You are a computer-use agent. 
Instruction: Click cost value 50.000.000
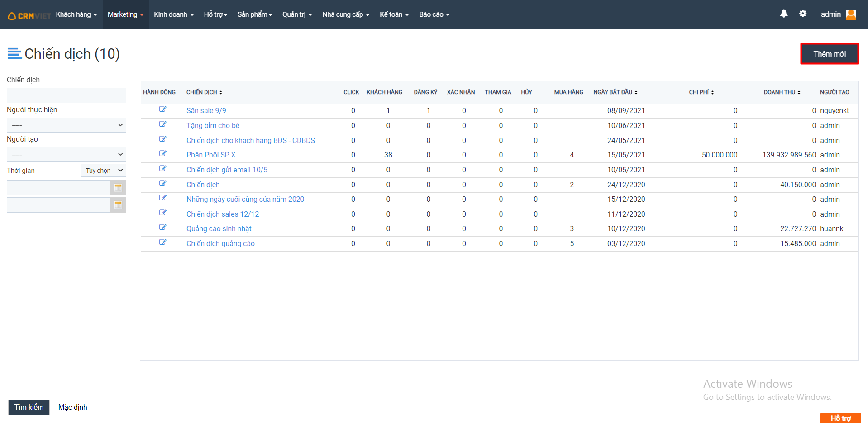[x=720, y=155]
